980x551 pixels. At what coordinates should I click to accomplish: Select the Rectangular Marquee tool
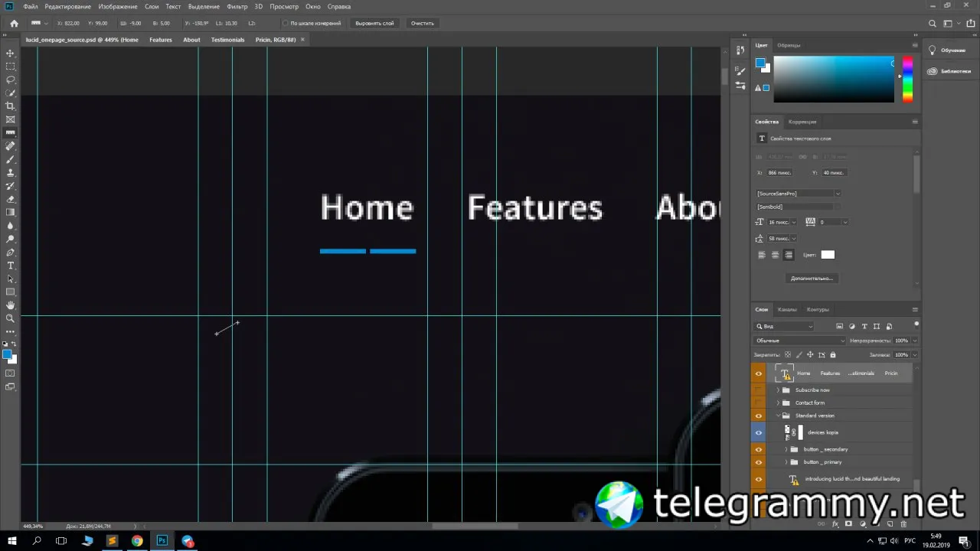coord(11,67)
